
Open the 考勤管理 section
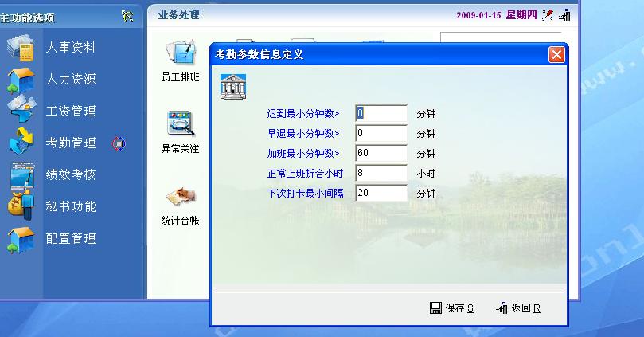(x=70, y=143)
